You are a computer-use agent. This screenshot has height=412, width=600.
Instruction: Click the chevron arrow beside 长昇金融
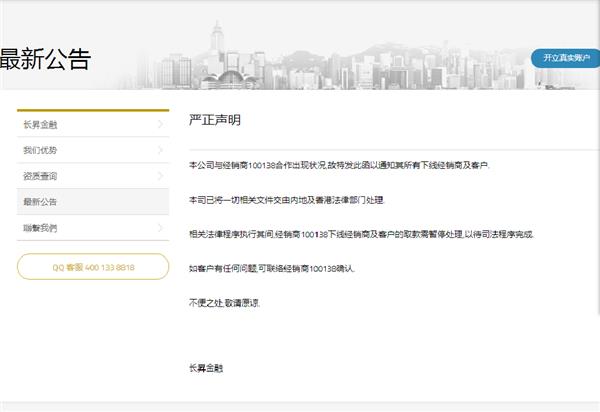tap(161, 124)
